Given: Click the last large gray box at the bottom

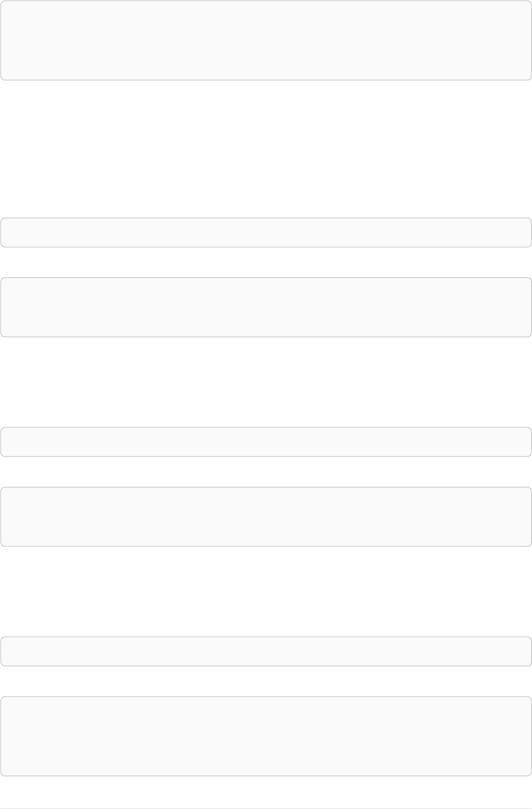Looking at the screenshot, I should [266, 736].
